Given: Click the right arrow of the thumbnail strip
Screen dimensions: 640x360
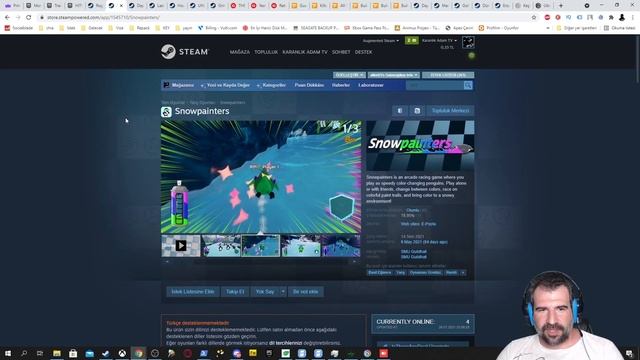Looking at the screenshot, I should click(354, 261).
